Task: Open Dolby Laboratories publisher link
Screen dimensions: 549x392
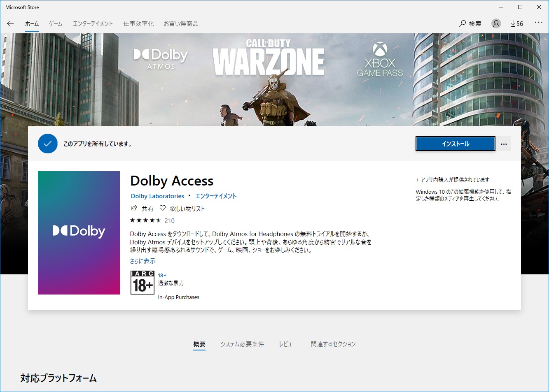Action: point(157,196)
